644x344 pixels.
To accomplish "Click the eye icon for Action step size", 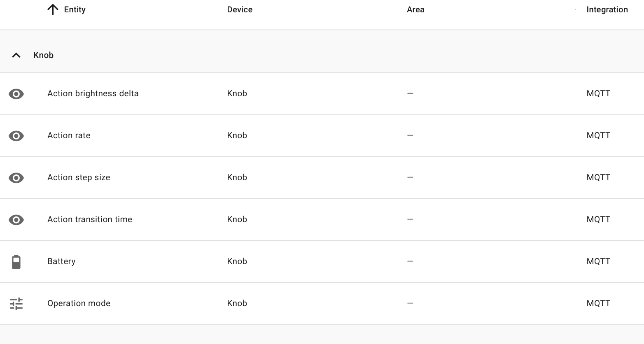I will 16,178.
